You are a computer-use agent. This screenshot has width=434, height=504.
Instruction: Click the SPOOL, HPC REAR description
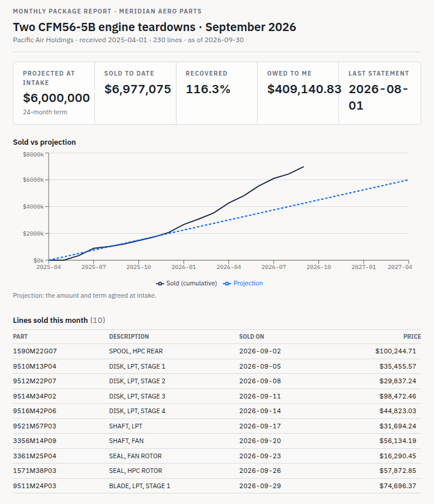(x=135, y=351)
